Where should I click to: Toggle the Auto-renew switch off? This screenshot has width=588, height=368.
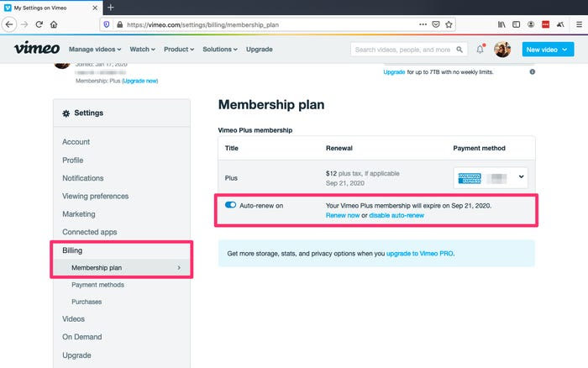[x=230, y=205]
